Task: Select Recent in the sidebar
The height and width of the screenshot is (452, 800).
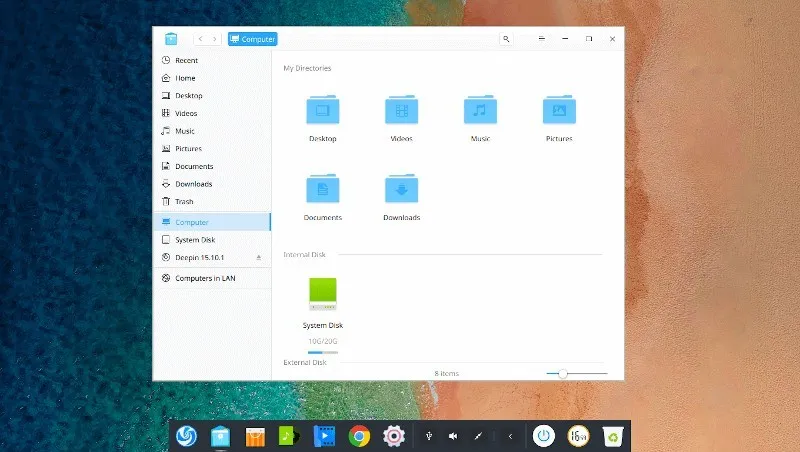Action: 186,60
